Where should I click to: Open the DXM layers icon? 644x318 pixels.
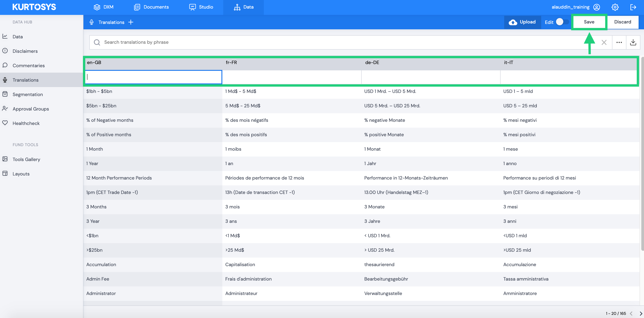point(97,7)
